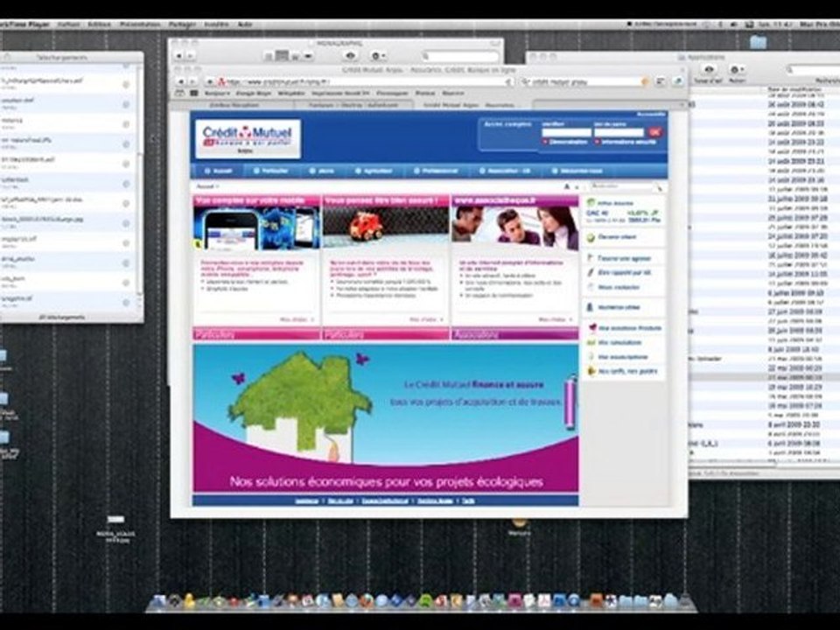Open the Association - CE navigation tab
The height and width of the screenshot is (630, 840).
pos(505,171)
